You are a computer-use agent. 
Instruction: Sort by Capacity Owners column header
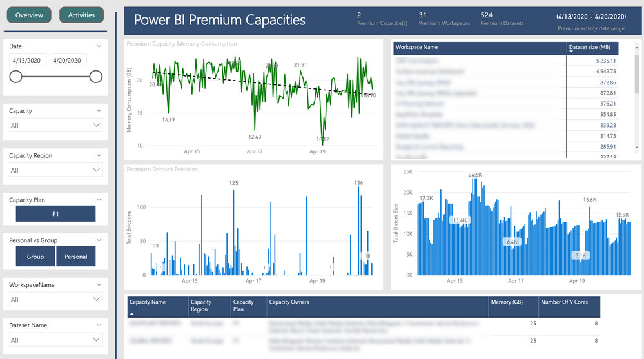[378, 307]
